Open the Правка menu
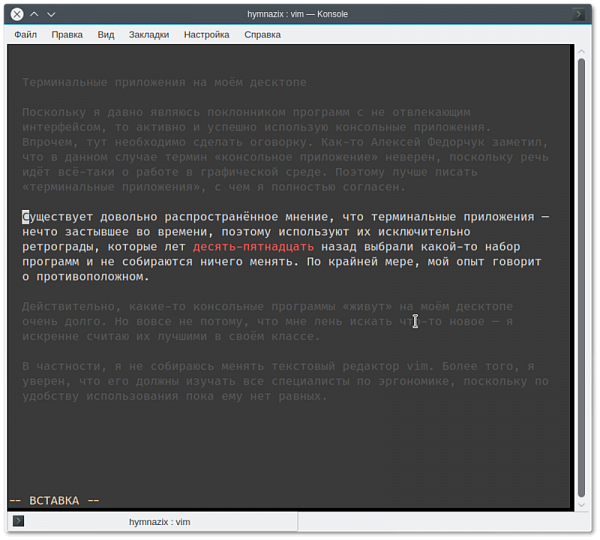Viewport: 600px width, 540px height. [67, 35]
